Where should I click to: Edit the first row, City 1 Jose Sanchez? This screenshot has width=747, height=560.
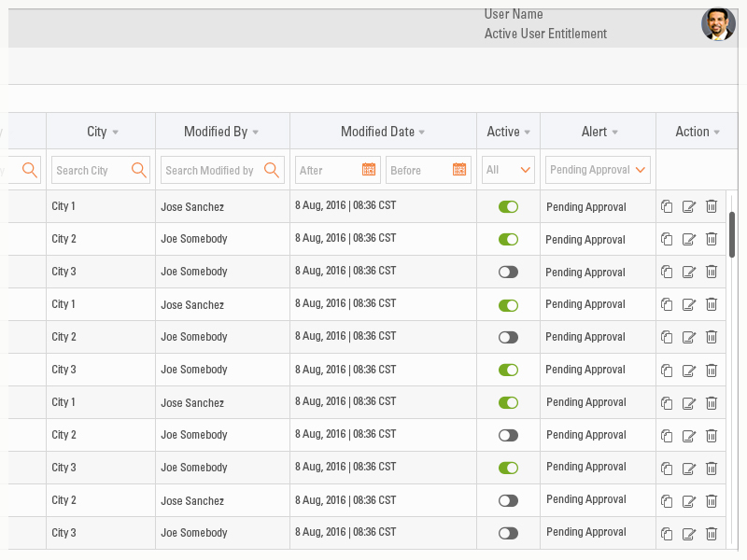coord(689,206)
